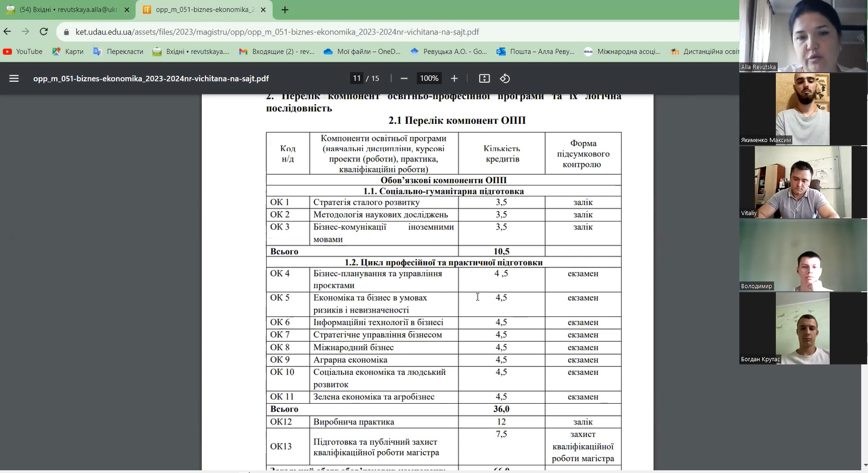
Task: Open new browser tab with plus
Action: click(x=285, y=10)
